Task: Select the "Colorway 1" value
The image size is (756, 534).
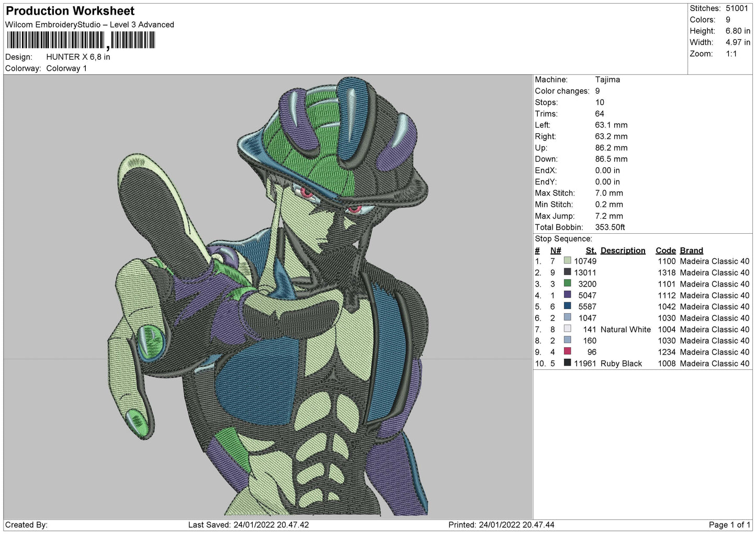Action: (66, 69)
